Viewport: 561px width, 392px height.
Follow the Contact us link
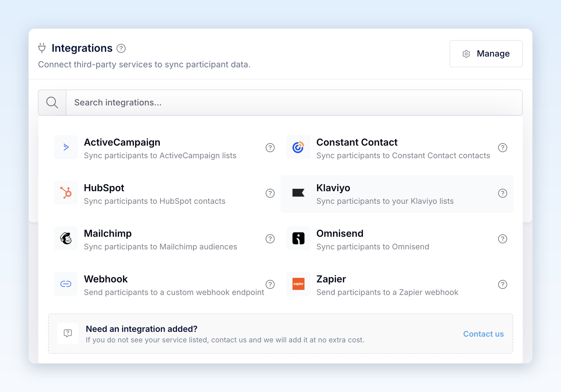(x=483, y=334)
